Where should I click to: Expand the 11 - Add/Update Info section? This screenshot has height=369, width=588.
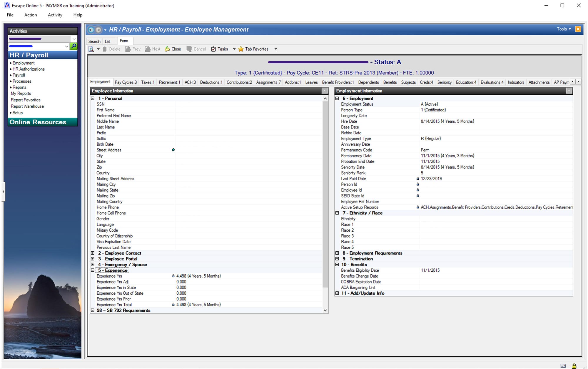(x=337, y=293)
